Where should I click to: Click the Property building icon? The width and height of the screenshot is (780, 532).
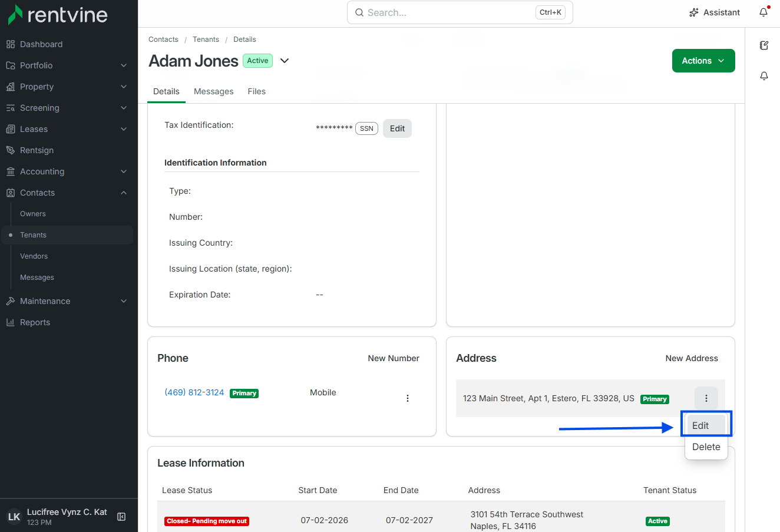(11, 87)
